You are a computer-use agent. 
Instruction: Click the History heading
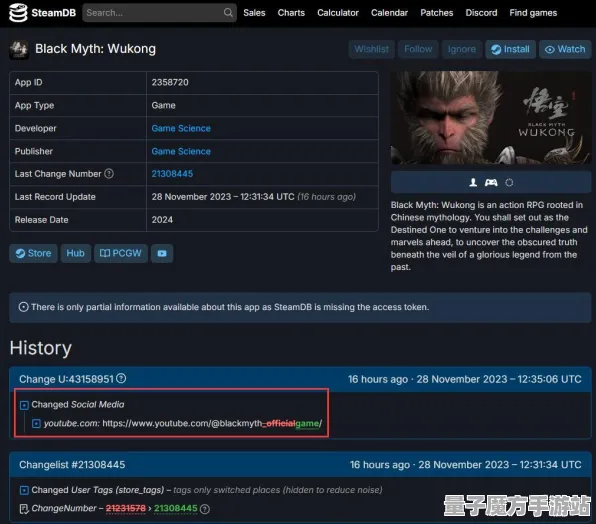click(x=41, y=348)
